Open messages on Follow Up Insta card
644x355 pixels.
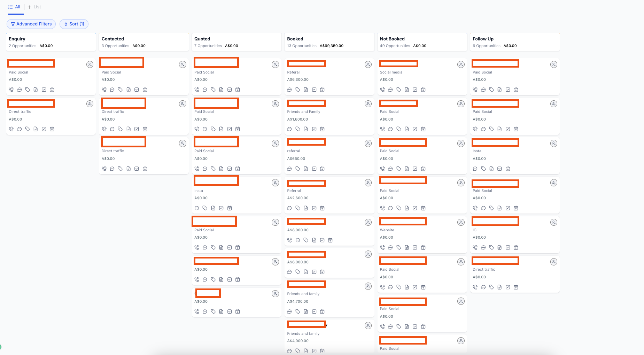point(475,169)
